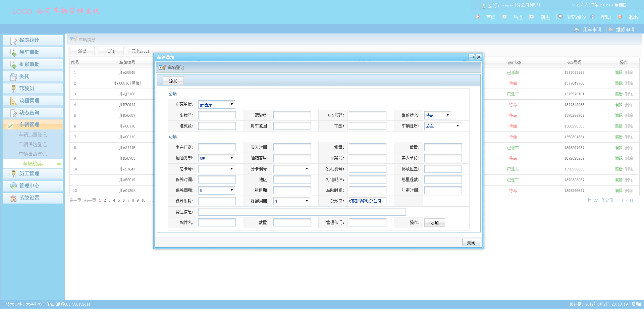This screenshot has height=314, width=644.
Task: Open the 分卡编号 dropdown
Action: tap(291, 169)
